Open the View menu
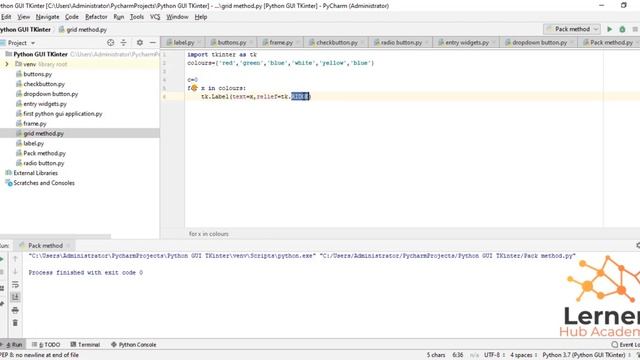The width and height of the screenshot is (640, 360). [x=23, y=17]
